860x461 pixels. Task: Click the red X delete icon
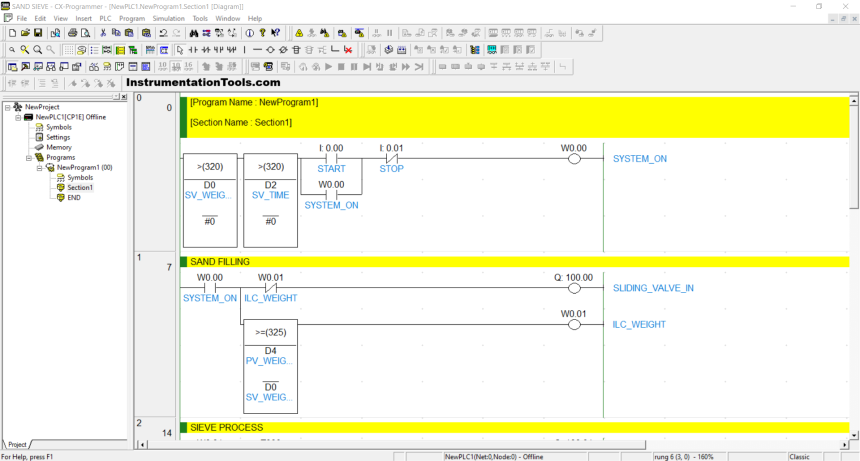[347, 49]
